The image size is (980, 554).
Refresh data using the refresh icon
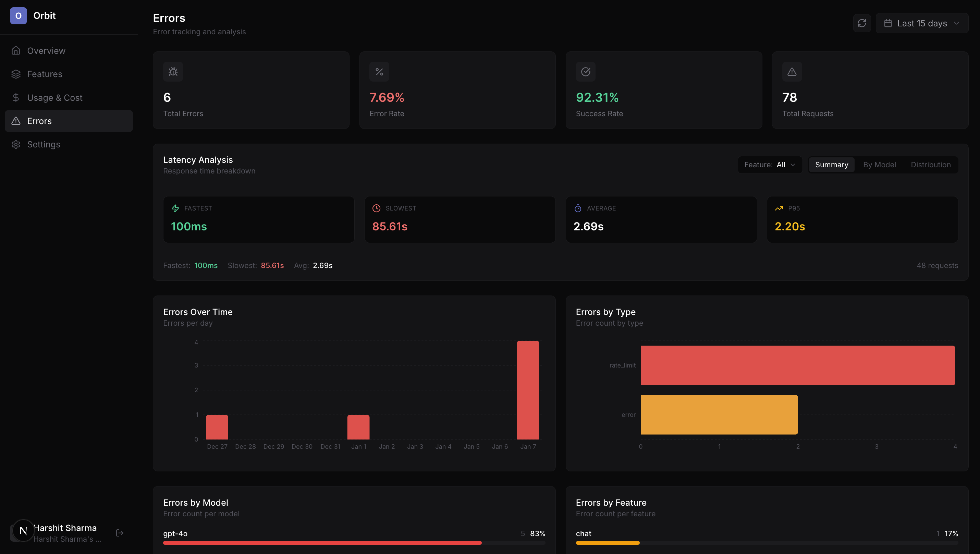click(862, 23)
